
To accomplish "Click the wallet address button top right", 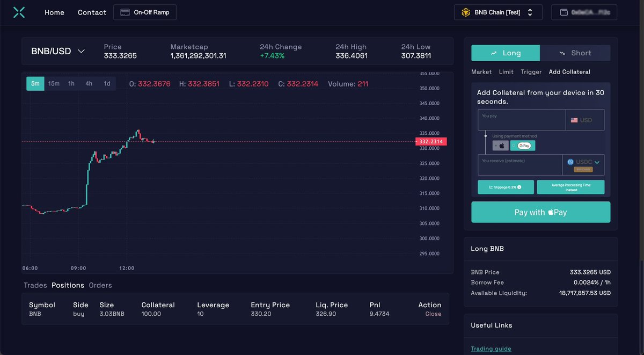I will 584,12.
